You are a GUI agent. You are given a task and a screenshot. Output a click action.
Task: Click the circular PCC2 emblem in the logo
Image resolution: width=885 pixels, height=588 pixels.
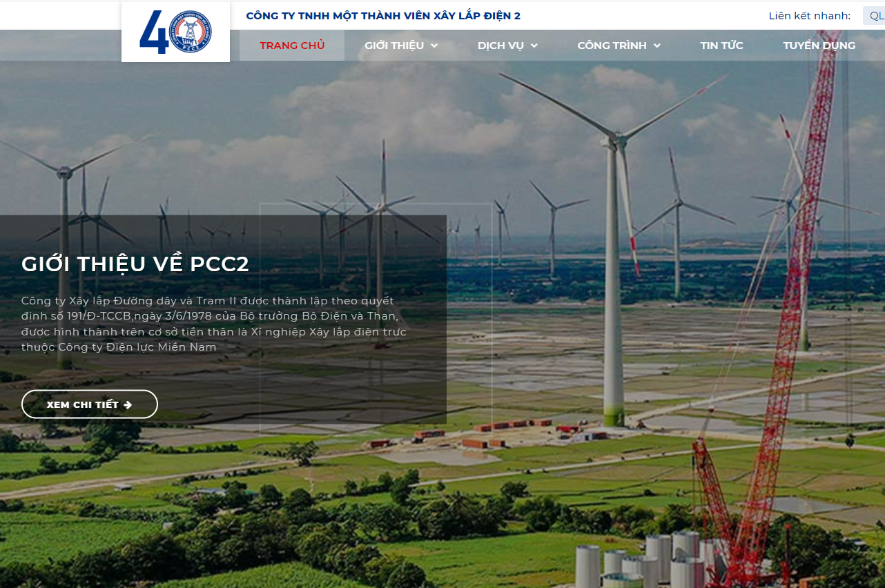191,32
